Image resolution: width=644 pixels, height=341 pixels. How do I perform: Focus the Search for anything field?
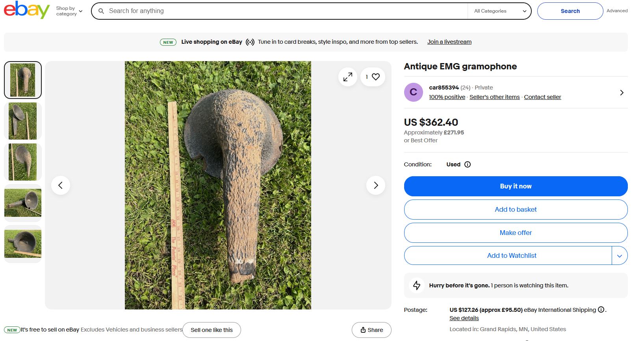pyautogui.click(x=284, y=11)
